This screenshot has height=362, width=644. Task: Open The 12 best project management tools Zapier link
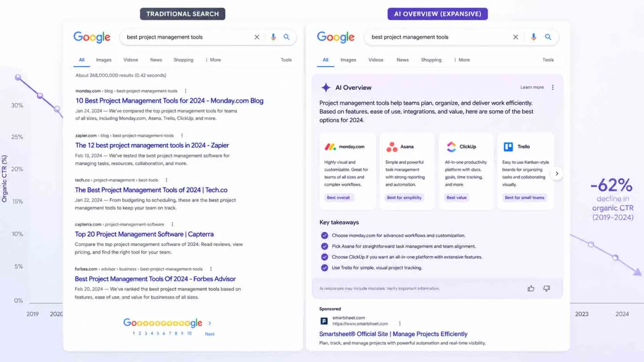[152, 145]
